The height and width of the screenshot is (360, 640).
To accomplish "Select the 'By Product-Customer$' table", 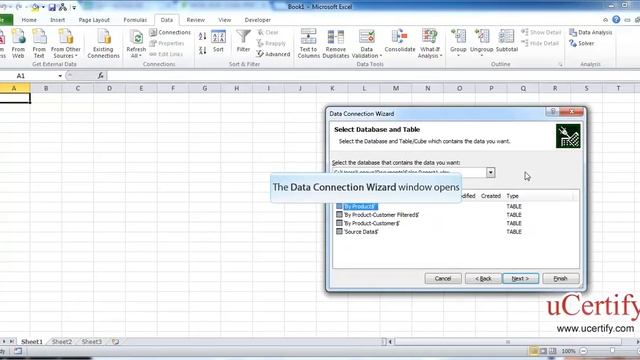I will [x=455, y=223].
